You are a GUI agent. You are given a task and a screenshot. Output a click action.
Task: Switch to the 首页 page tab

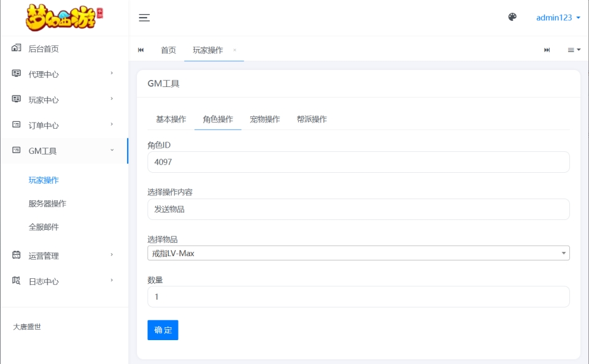click(x=168, y=50)
